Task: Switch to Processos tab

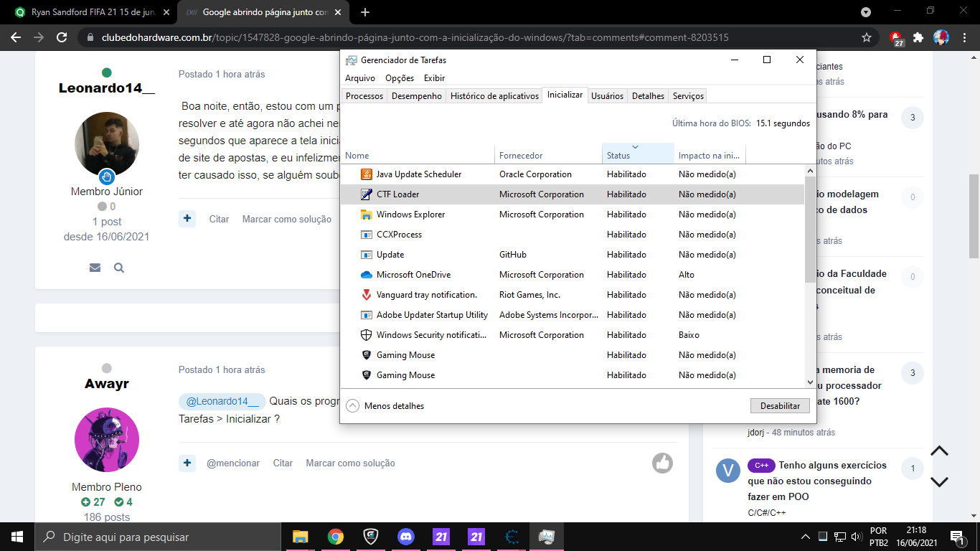Action: [x=364, y=95]
